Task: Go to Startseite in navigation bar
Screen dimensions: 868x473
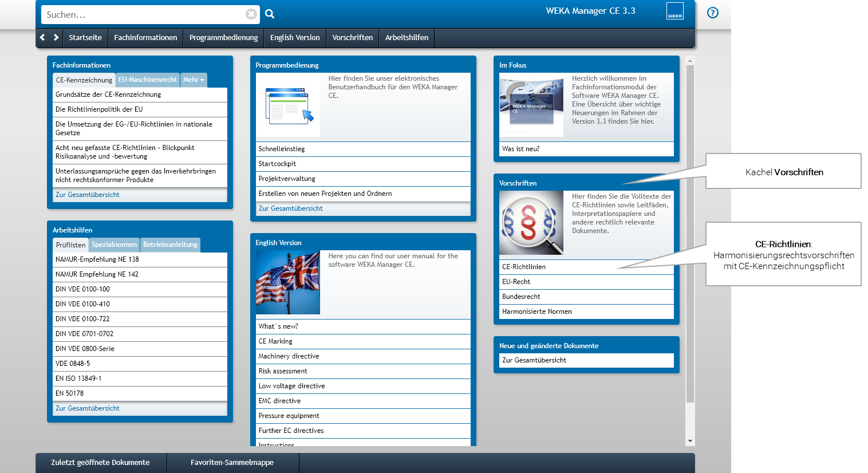Action: coord(85,38)
